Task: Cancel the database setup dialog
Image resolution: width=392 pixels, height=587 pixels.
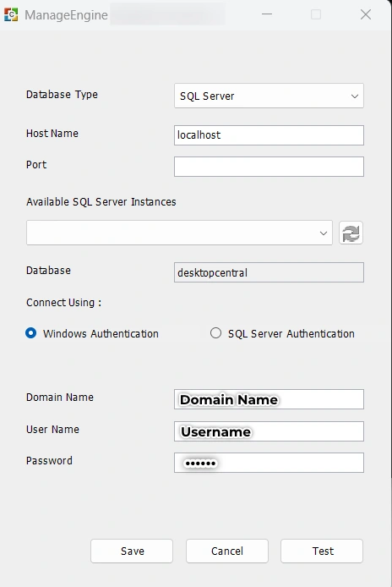Action: click(227, 551)
